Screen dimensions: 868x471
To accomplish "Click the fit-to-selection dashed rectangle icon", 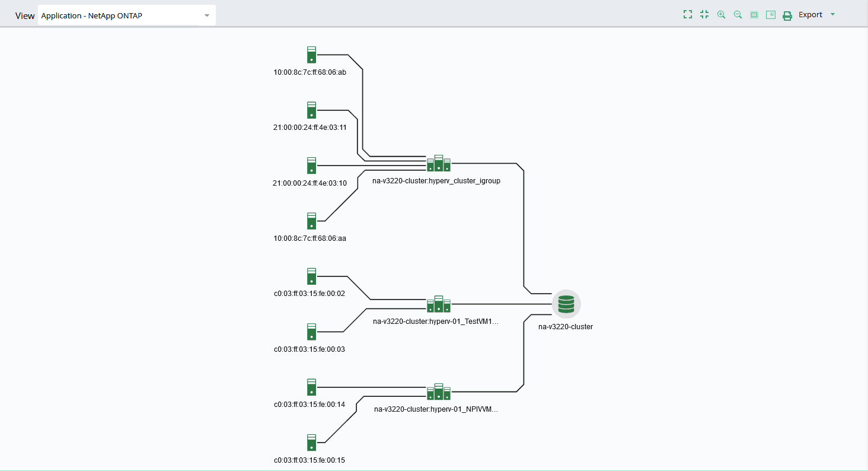I will pyautogui.click(x=754, y=15).
